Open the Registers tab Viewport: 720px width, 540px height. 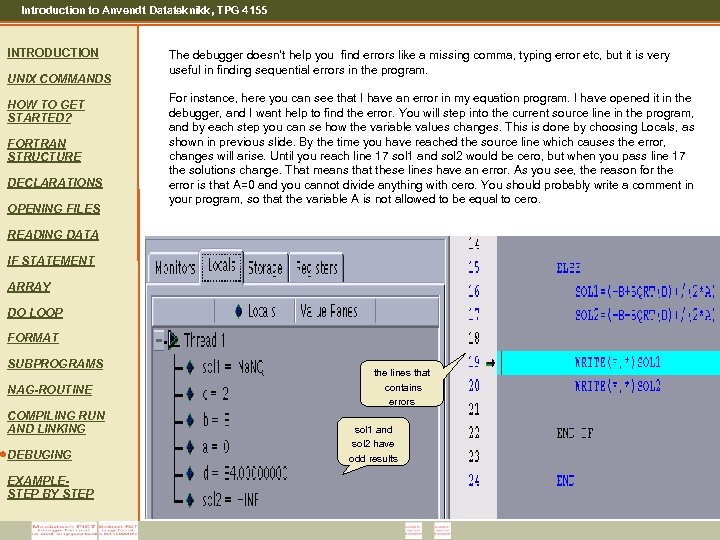tap(317, 267)
